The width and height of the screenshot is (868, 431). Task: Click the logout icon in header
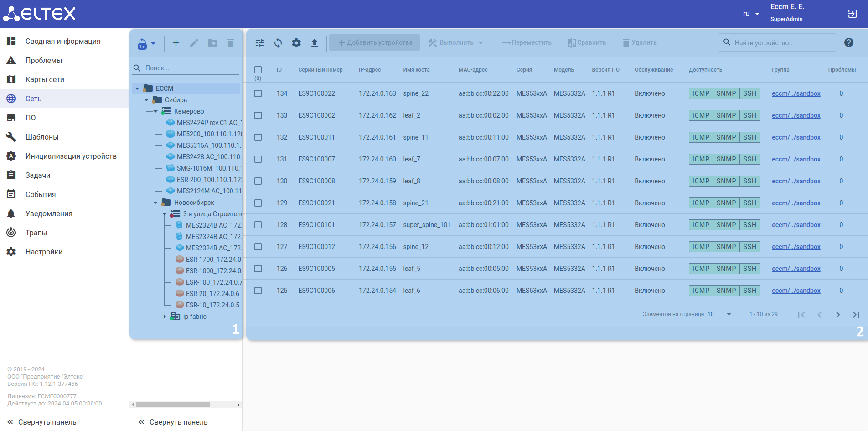click(852, 14)
